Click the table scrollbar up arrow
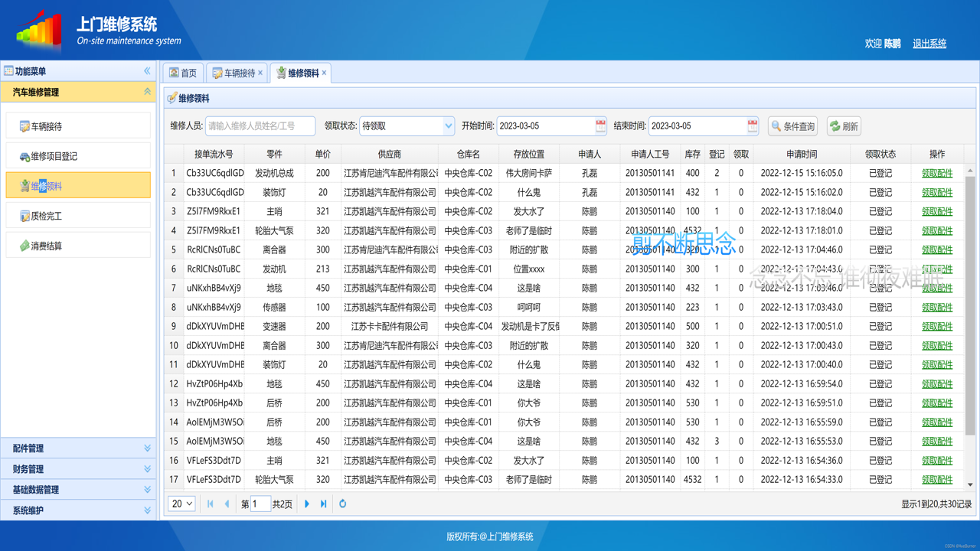This screenshot has width=980, height=551. coord(970,170)
